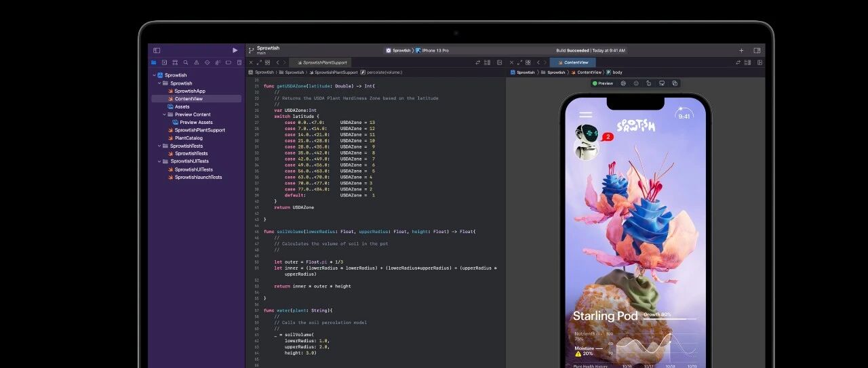Open preview device settings monitor icon
This screenshot has height=368, width=868.
(x=662, y=83)
